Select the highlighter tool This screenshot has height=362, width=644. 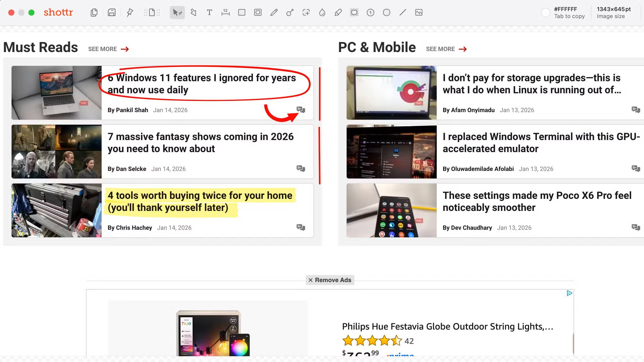(338, 12)
